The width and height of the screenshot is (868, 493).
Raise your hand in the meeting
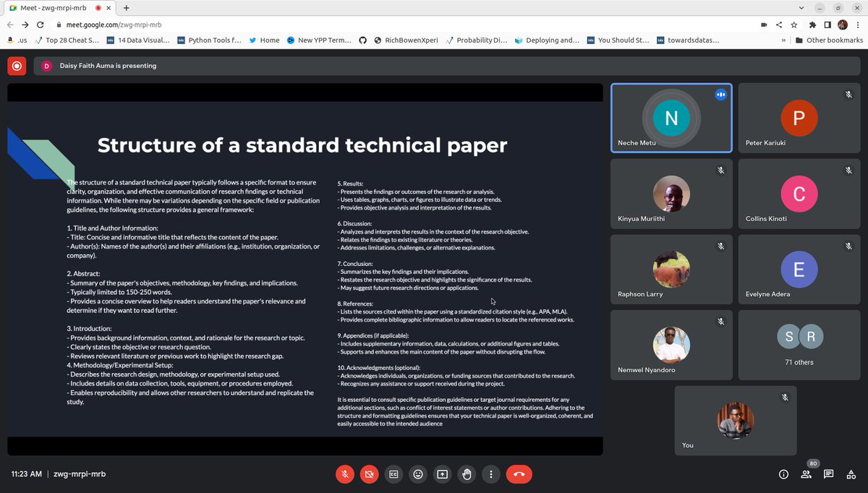point(467,474)
